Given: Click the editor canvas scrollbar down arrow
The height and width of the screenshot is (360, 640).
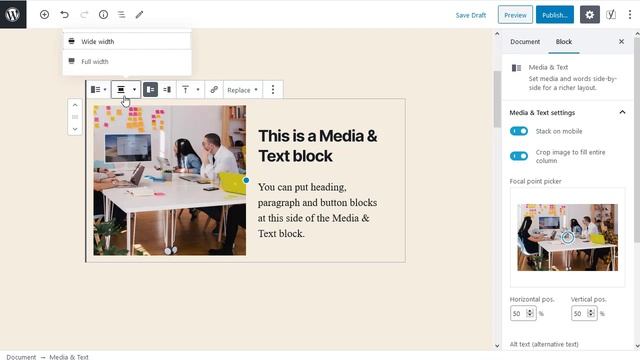Looking at the screenshot, I should point(497,346).
